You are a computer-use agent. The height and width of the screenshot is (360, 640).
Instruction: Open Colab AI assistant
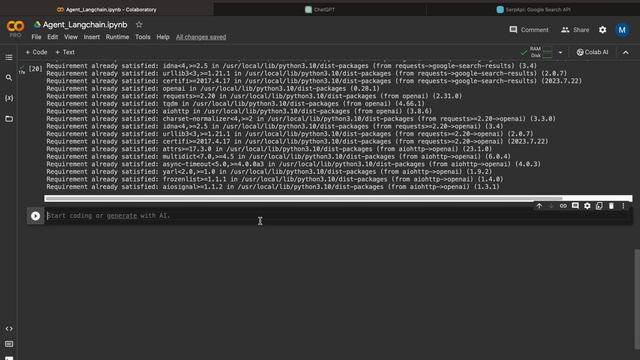592,52
